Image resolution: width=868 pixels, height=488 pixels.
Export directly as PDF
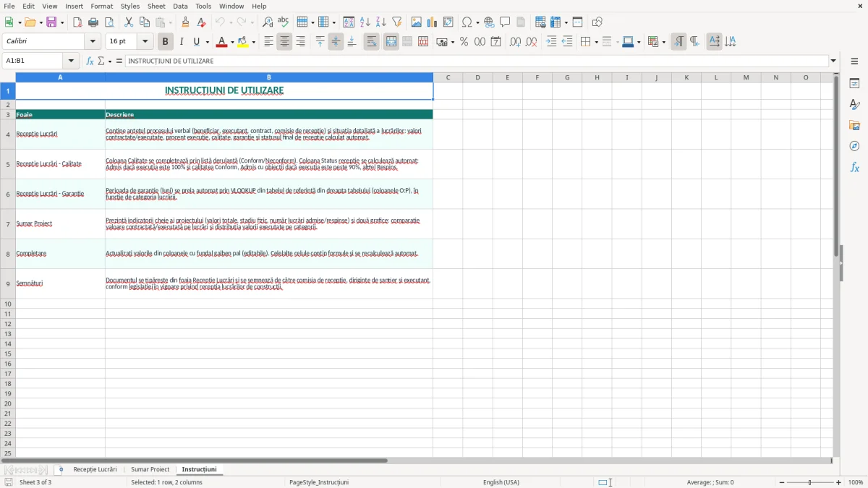click(x=77, y=22)
